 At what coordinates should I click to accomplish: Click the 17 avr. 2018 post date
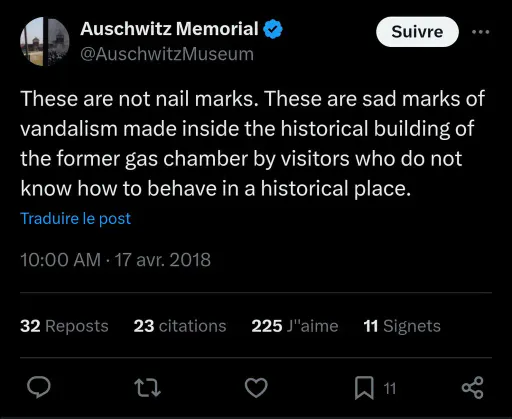coord(163,260)
